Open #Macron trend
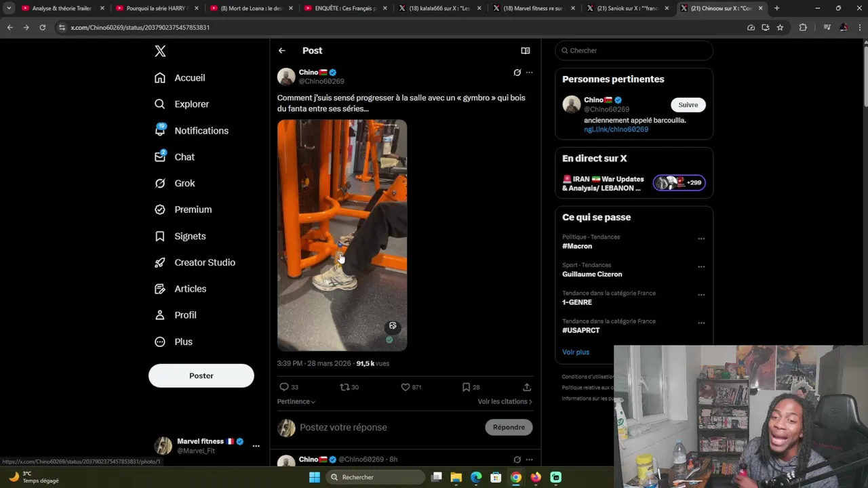 click(577, 246)
